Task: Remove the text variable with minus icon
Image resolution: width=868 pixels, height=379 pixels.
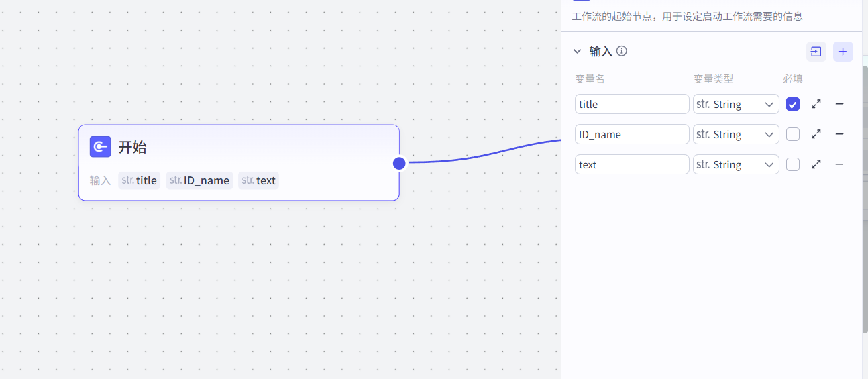Action: tap(839, 164)
